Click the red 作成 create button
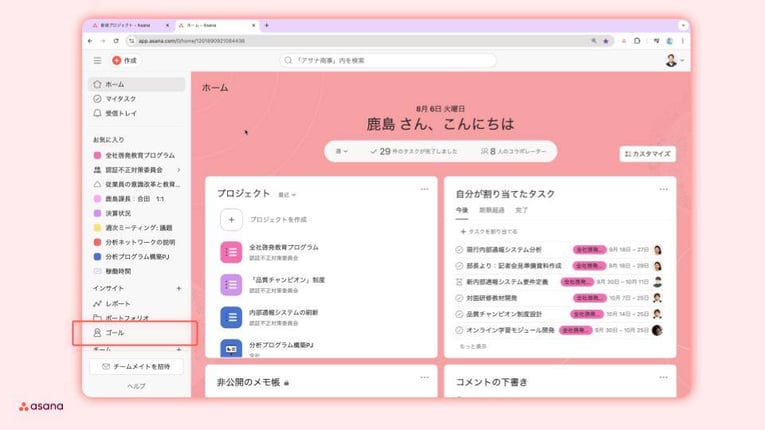Image resolution: width=765 pixels, height=430 pixels. coord(125,61)
